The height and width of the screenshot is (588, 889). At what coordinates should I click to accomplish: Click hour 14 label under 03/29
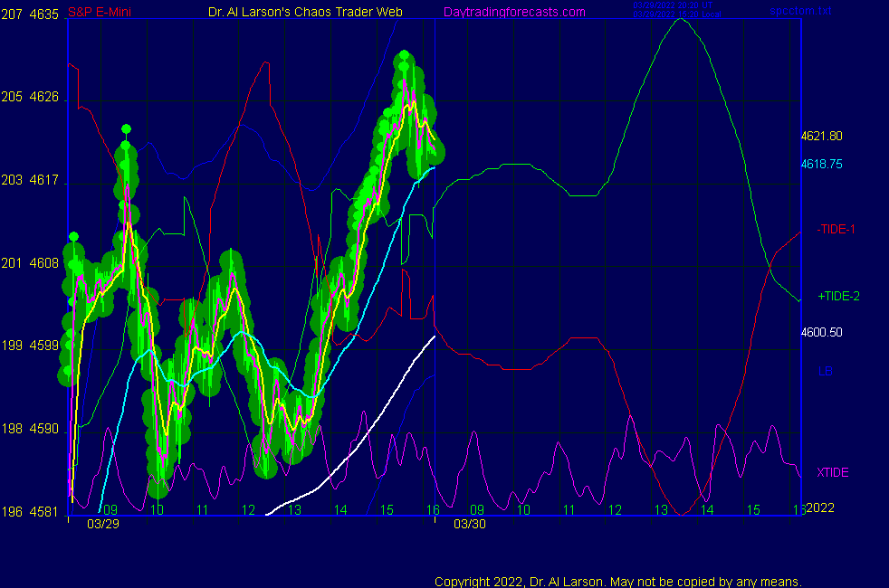[340, 510]
